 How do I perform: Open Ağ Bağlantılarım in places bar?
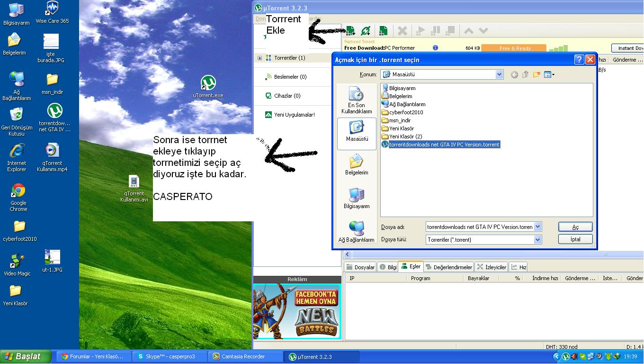tap(356, 231)
